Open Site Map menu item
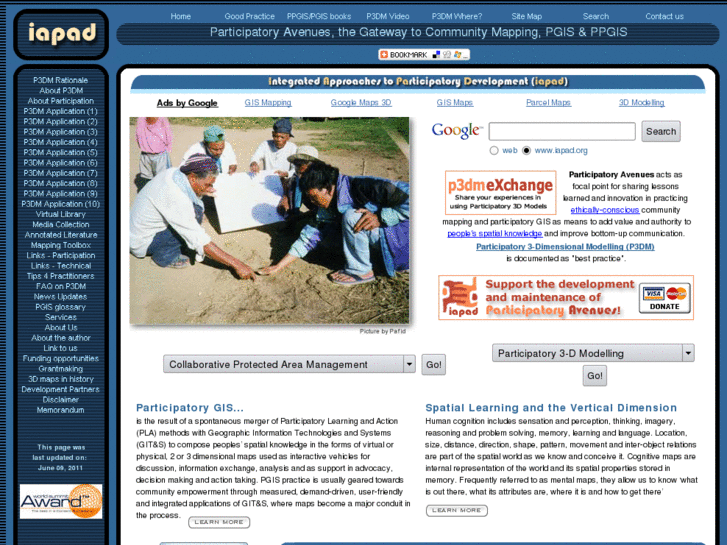This screenshot has width=727, height=545. 526,16
